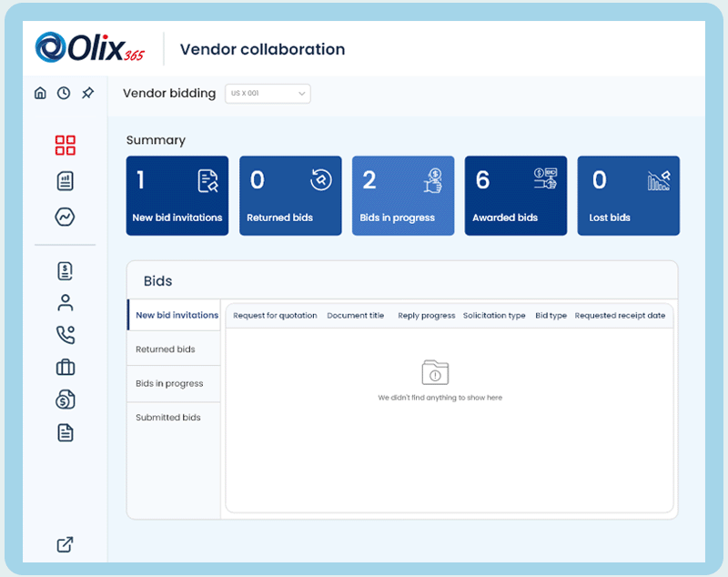Open the Bids in progress tab
The image size is (728, 577).
pyautogui.click(x=172, y=383)
